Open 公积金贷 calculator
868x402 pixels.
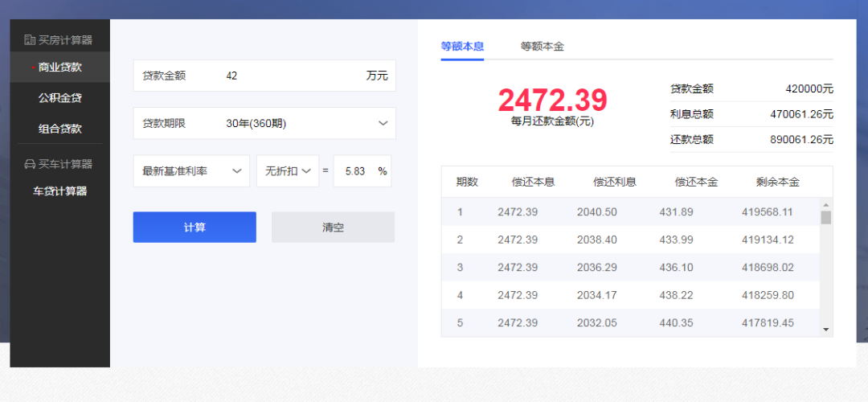point(60,98)
